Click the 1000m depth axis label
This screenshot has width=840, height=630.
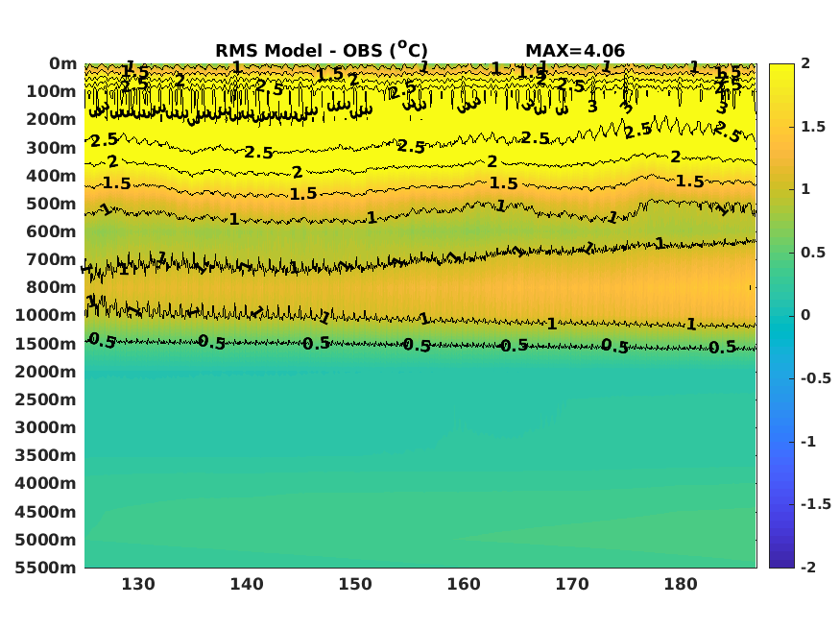pyautogui.click(x=46, y=315)
